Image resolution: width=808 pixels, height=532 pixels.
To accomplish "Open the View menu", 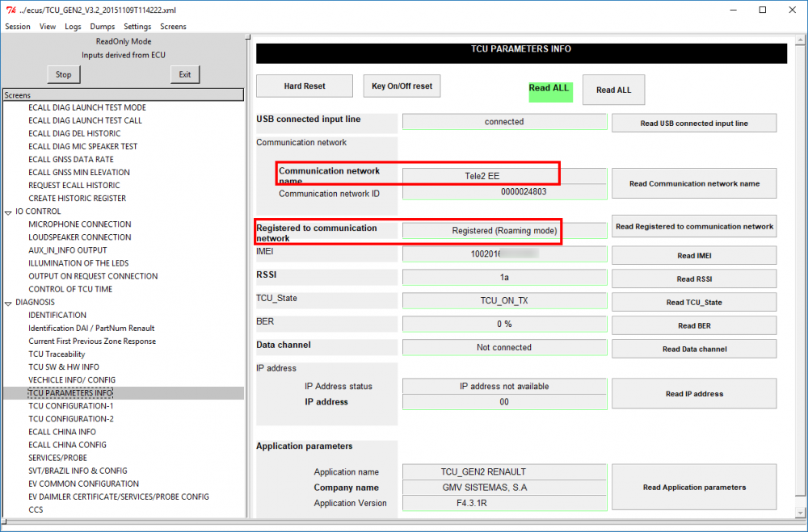I will 48,27.
